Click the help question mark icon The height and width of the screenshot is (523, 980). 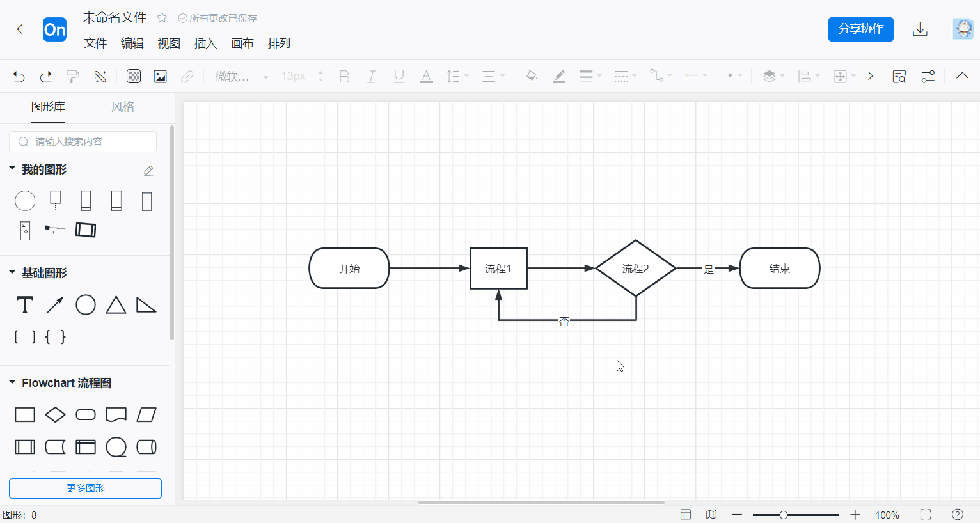(x=958, y=515)
